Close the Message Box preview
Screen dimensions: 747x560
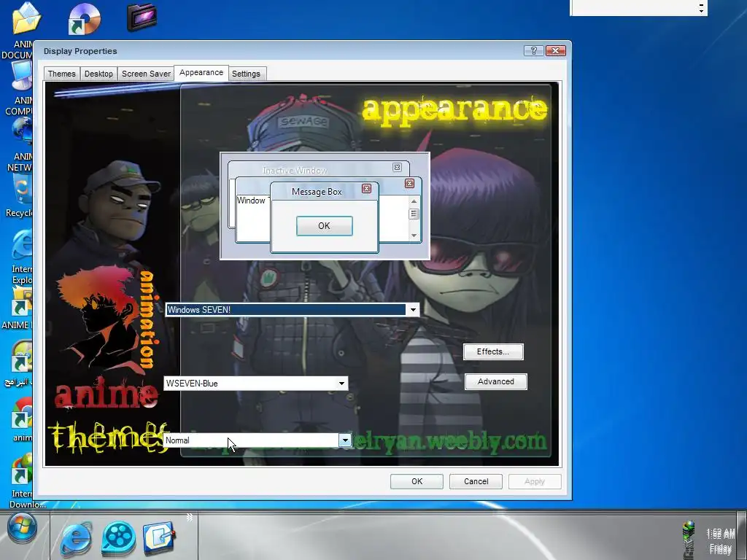tap(366, 189)
